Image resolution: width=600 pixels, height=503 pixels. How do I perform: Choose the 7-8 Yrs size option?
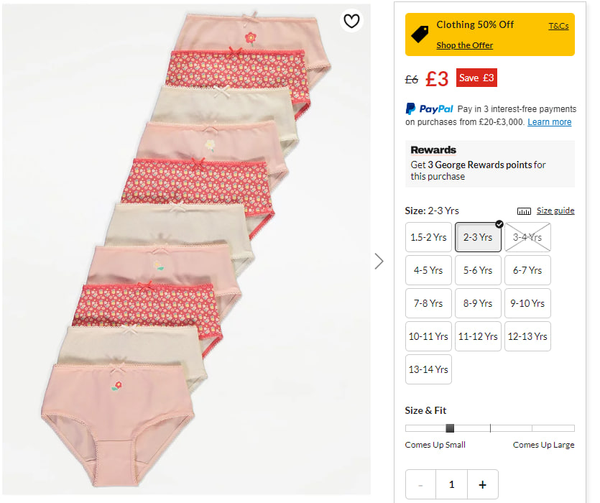(428, 303)
